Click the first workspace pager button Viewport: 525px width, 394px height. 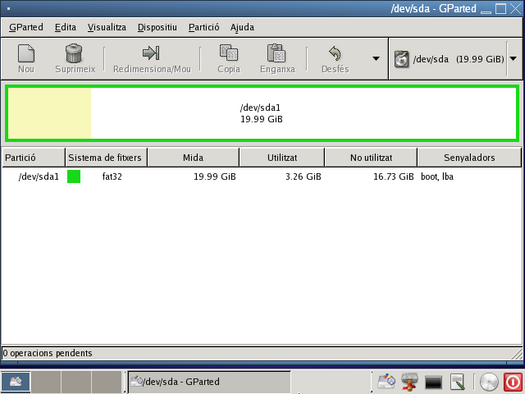[16, 381]
